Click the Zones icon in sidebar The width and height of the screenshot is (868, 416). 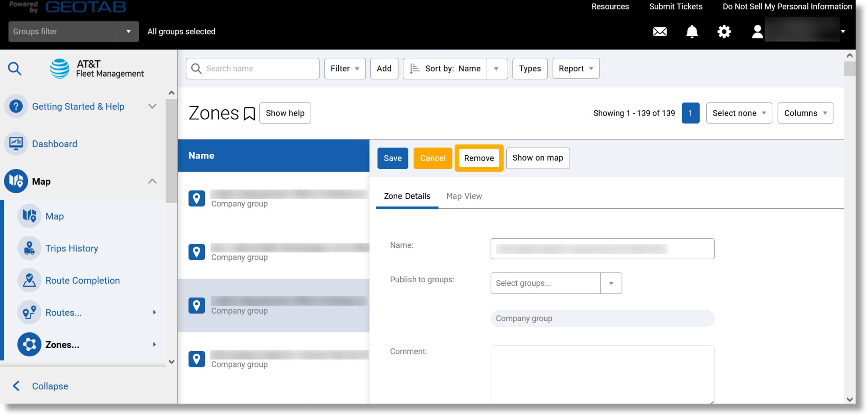tap(29, 344)
